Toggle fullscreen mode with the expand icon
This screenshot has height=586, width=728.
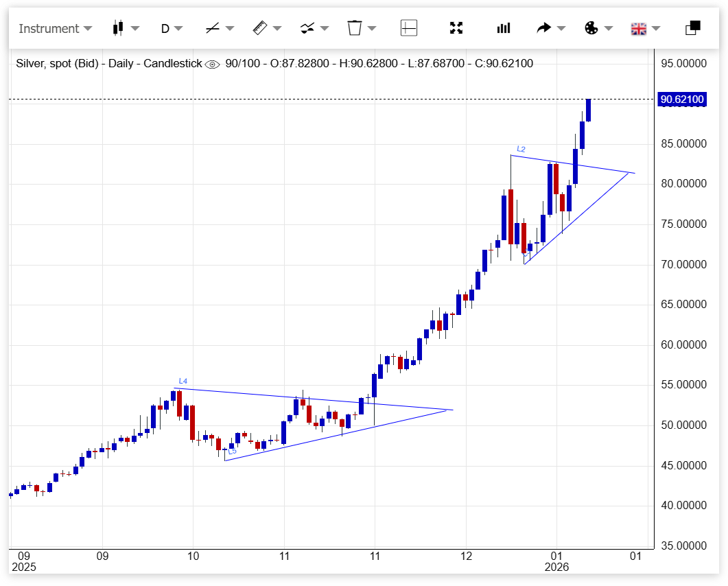tap(456, 28)
